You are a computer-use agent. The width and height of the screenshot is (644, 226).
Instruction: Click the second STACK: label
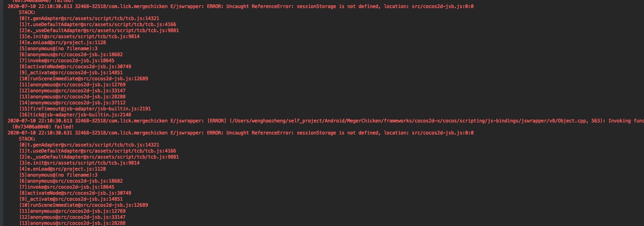coord(27,139)
